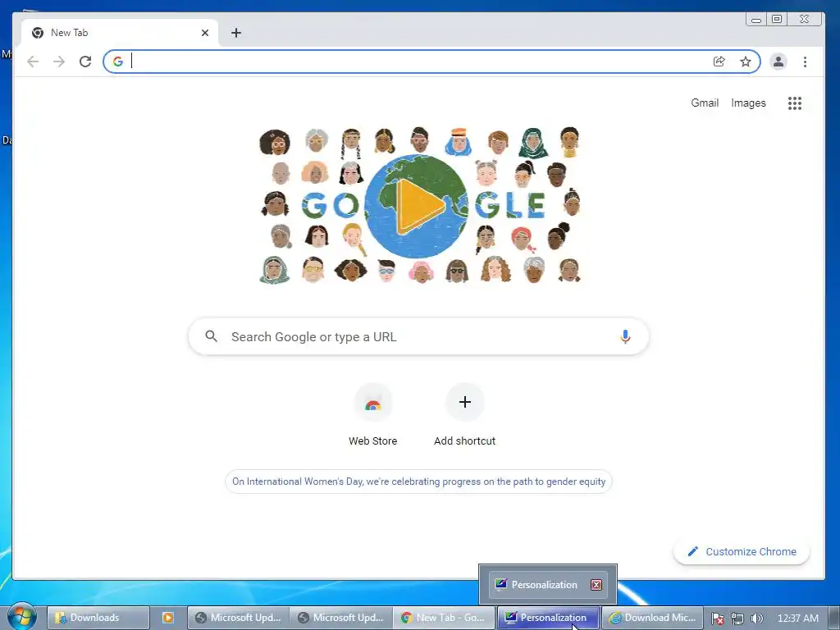Play the Google Doodle video
Image resolution: width=840 pixels, height=630 pixels.
(x=419, y=206)
